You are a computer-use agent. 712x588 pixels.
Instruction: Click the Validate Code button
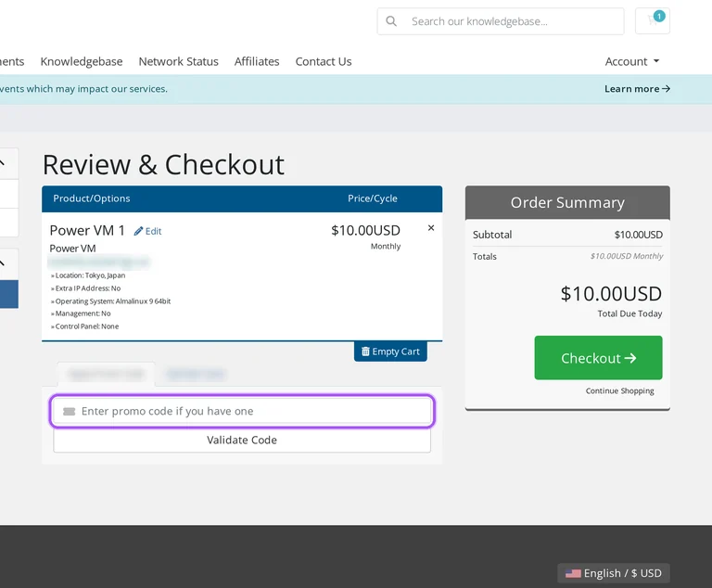tap(242, 440)
